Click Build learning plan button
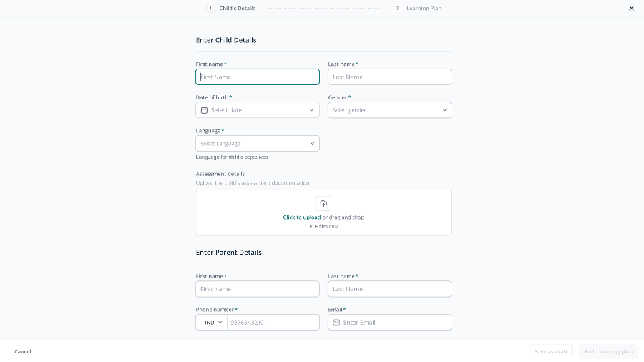 click(608, 351)
